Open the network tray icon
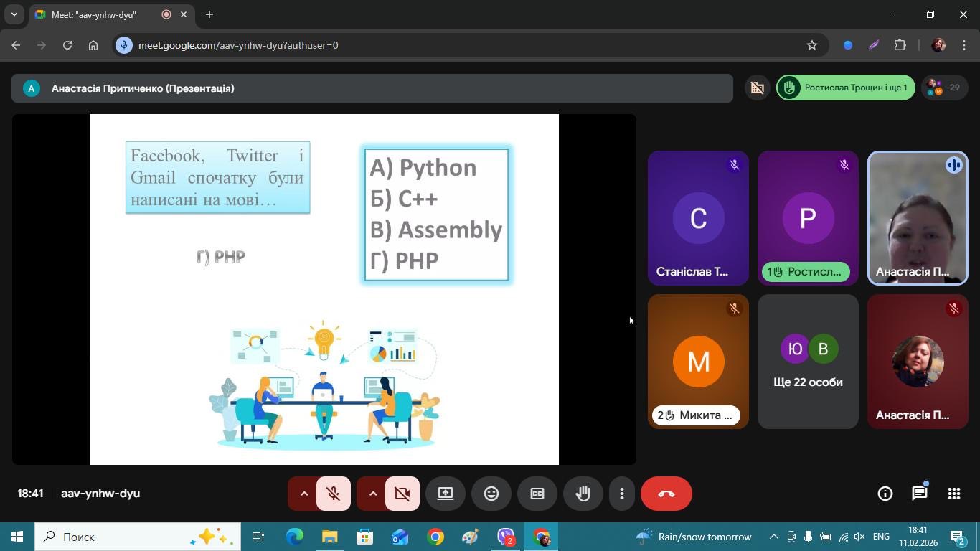The image size is (980, 551). click(x=843, y=537)
